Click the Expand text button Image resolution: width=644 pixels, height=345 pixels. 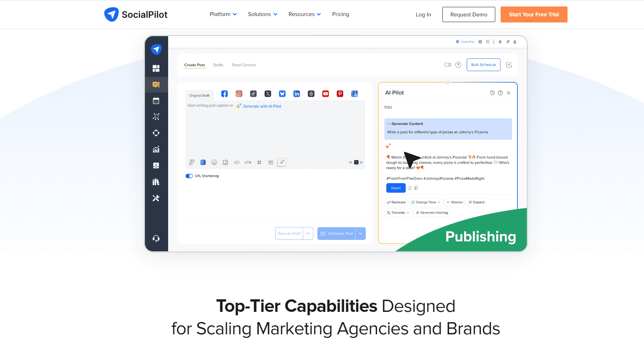pyautogui.click(x=476, y=202)
